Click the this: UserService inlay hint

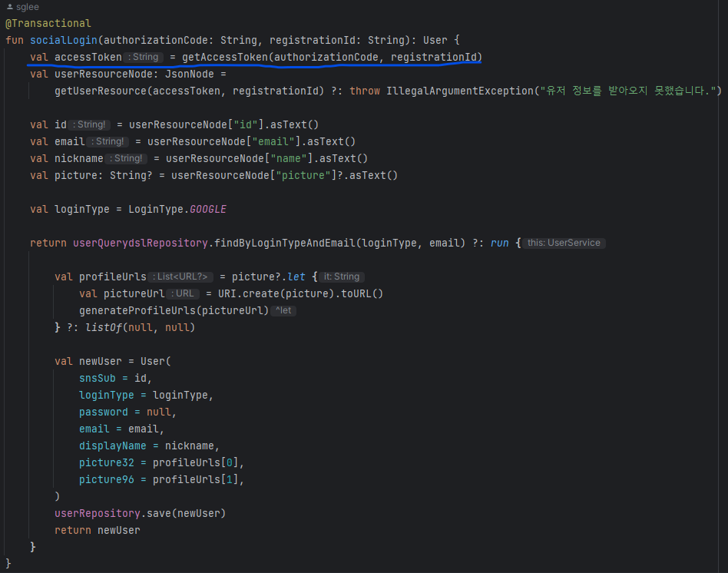(x=564, y=243)
